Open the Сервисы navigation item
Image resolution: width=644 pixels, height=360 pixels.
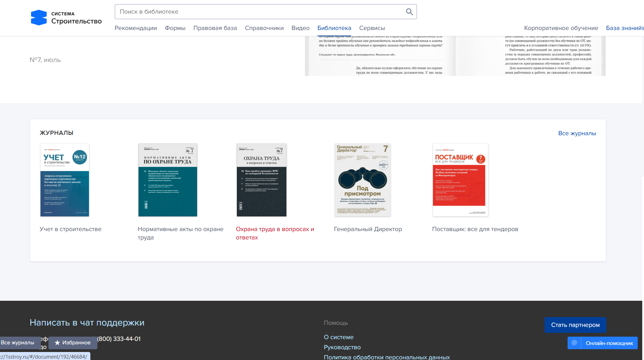pos(372,28)
